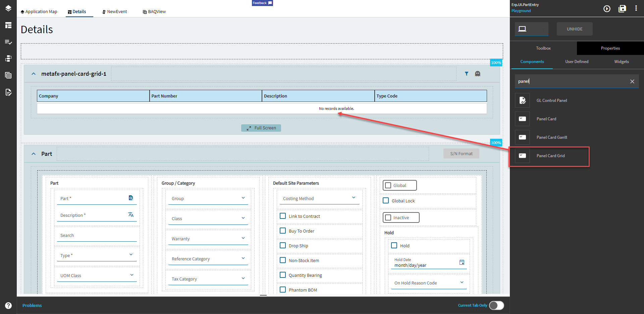
Task: Click the document edit icon in the sidebar
Action: pos(8,92)
